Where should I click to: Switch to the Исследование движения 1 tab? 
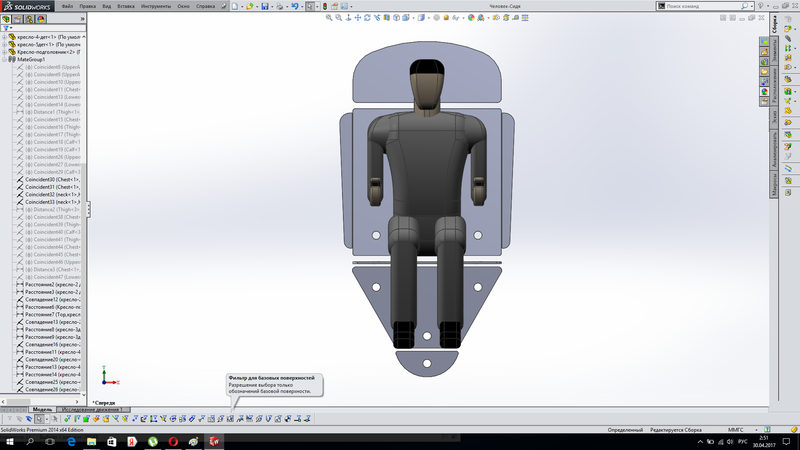tap(92, 410)
